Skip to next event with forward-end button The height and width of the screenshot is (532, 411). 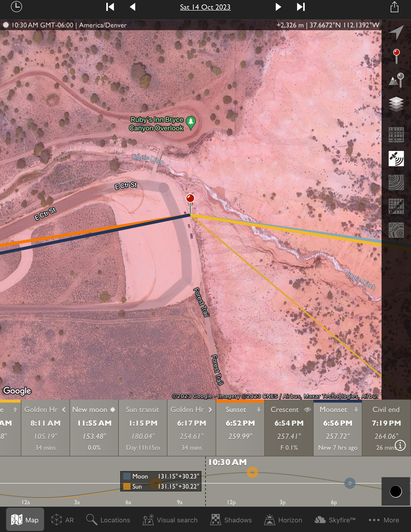301,7
